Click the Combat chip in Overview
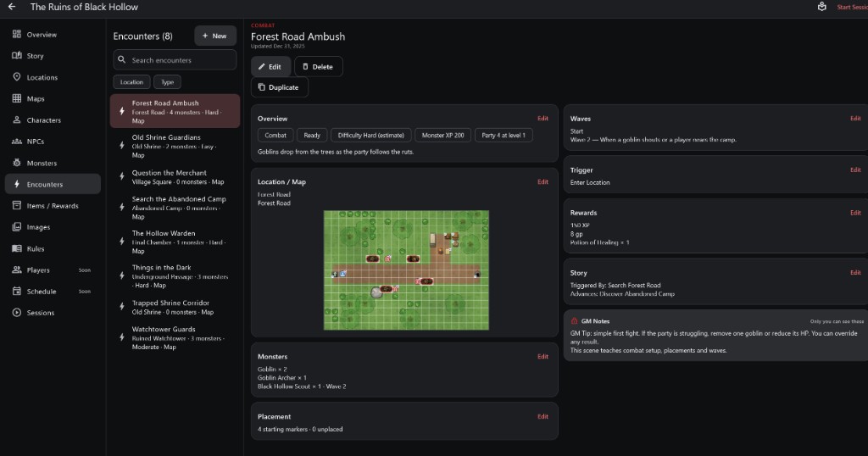Image resolution: width=868 pixels, height=456 pixels. pos(275,135)
